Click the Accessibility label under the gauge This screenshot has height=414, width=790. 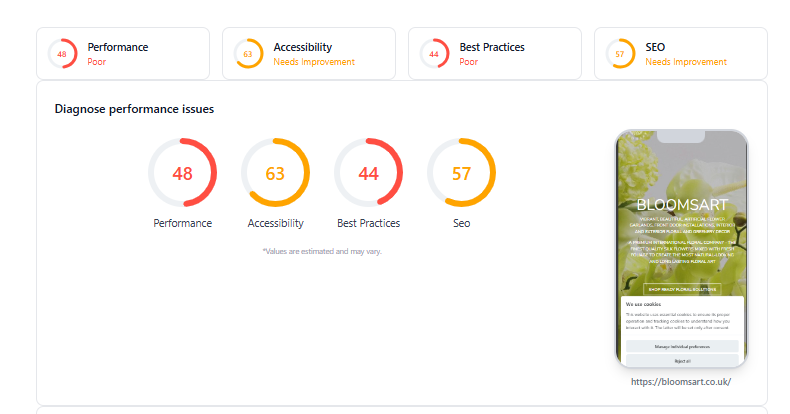(x=276, y=223)
